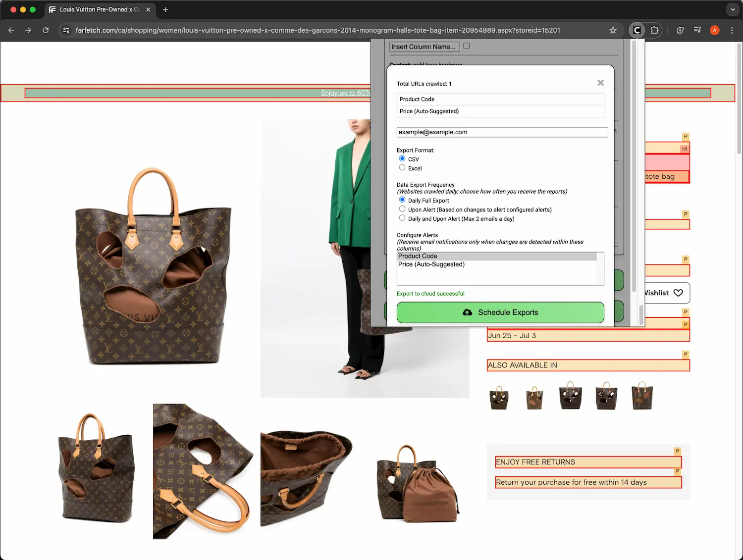View site information icon in address bar

pos(66,30)
